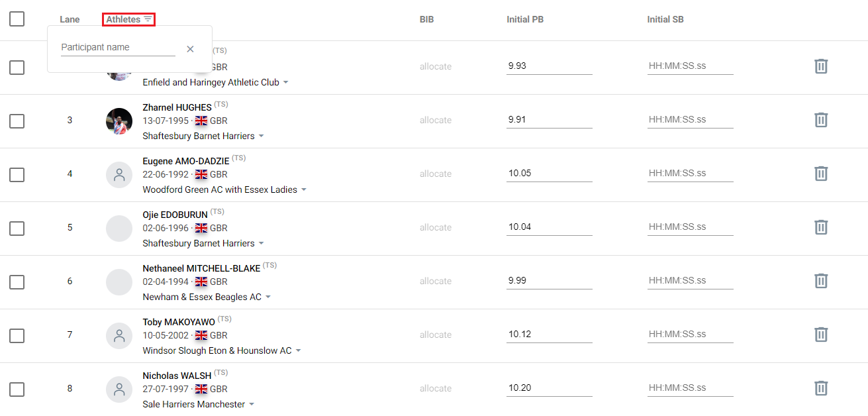Delete Nethaneel Mitchell-Blake entry
This screenshot has width=868, height=416.
pyautogui.click(x=821, y=280)
